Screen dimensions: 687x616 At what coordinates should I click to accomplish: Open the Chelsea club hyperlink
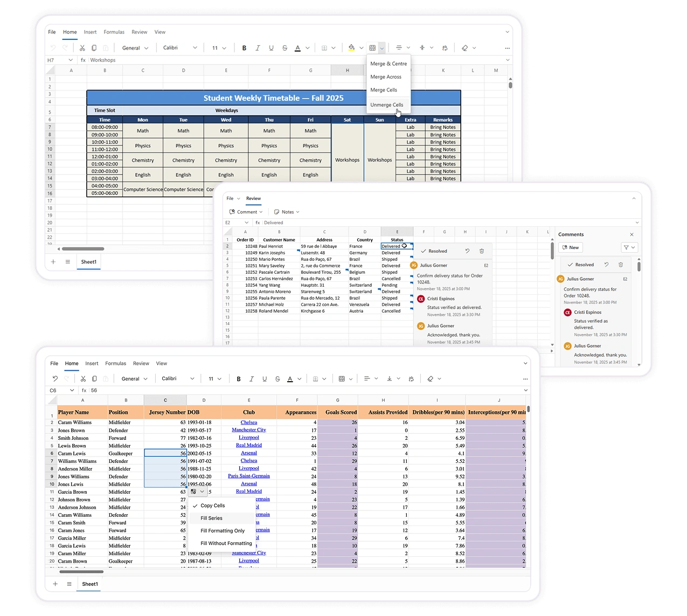pos(248,422)
